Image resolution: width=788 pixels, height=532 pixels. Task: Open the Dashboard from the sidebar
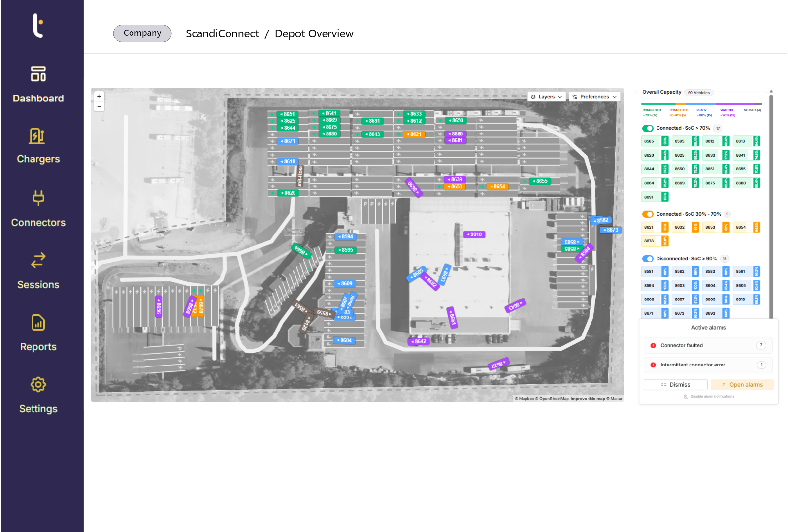(38, 85)
